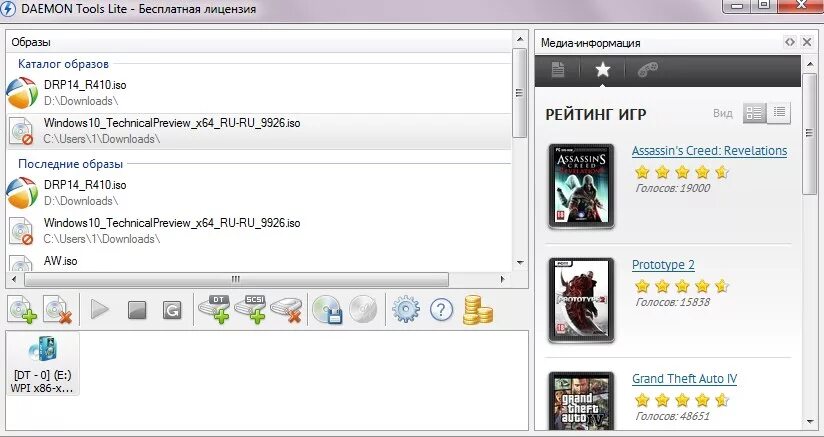The width and height of the screenshot is (824, 437).
Task: Click the image list scroll up arrow
Action: [x=520, y=39]
